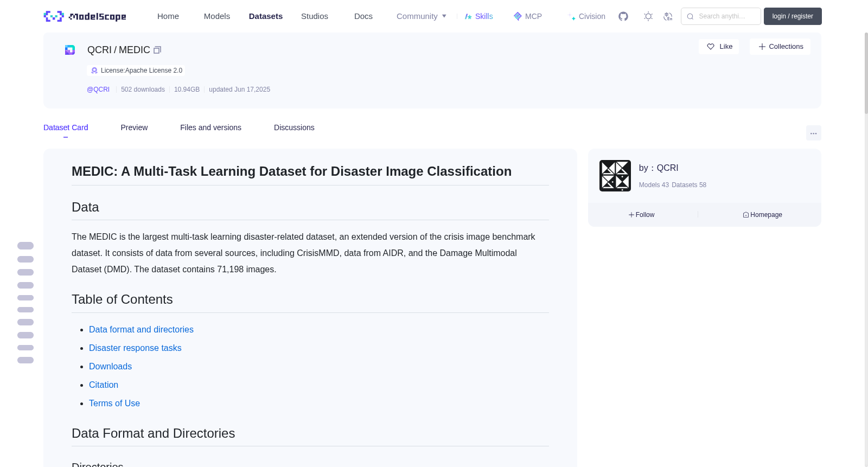Click the first outline marker in left rail
The width and height of the screenshot is (868, 467).
pos(25,246)
